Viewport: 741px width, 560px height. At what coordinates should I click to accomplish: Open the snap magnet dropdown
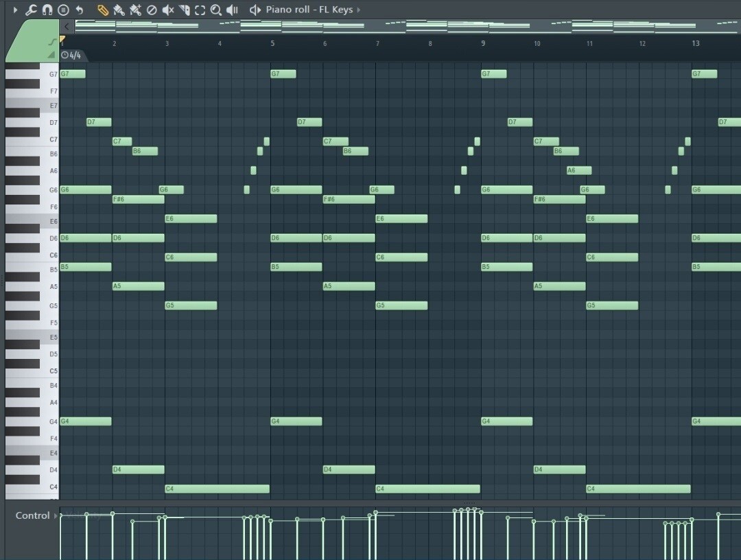pos(47,10)
